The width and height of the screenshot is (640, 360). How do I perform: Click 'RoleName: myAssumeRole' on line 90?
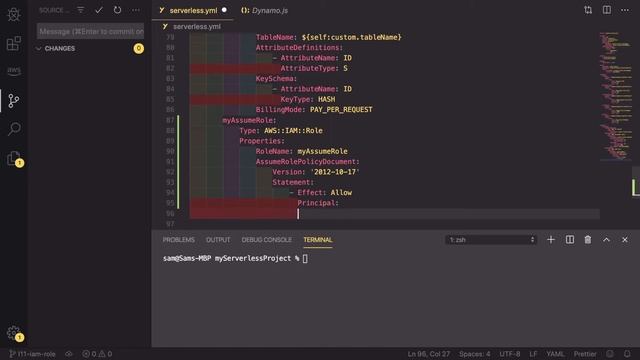pos(302,151)
